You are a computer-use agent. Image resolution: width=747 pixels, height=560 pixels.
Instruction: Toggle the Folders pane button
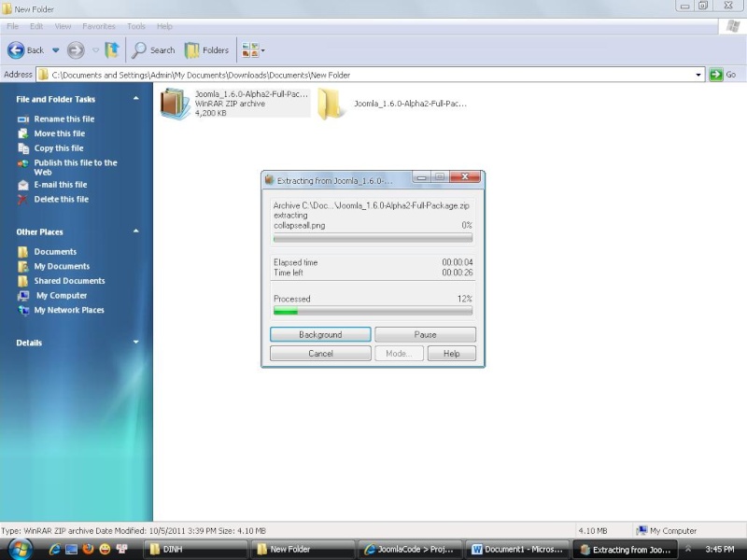click(x=206, y=50)
